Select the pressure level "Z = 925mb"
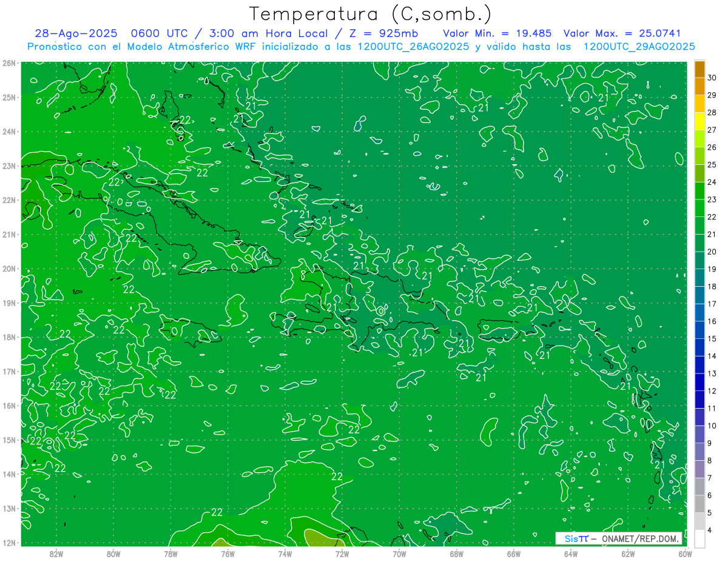The height and width of the screenshot is (562, 728). (x=383, y=33)
